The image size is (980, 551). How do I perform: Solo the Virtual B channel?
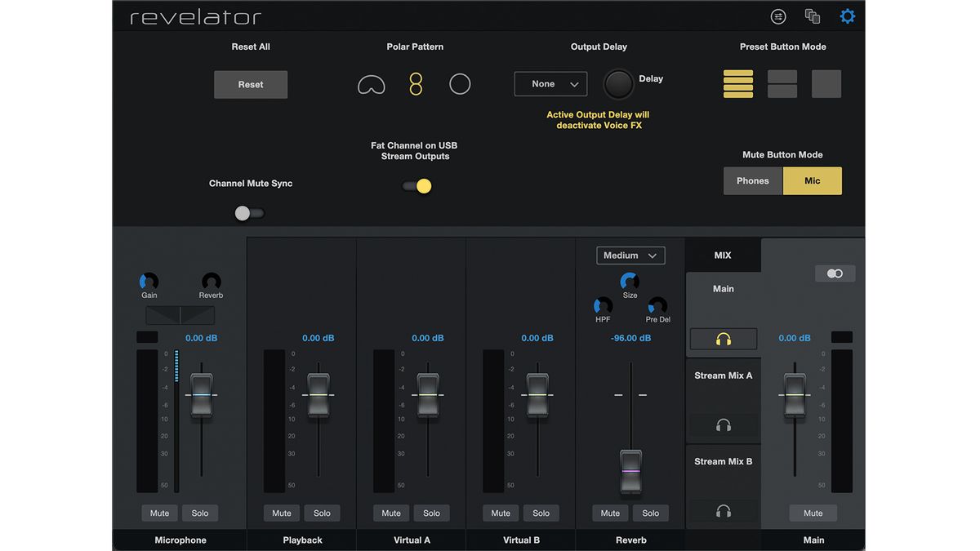click(x=541, y=513)
